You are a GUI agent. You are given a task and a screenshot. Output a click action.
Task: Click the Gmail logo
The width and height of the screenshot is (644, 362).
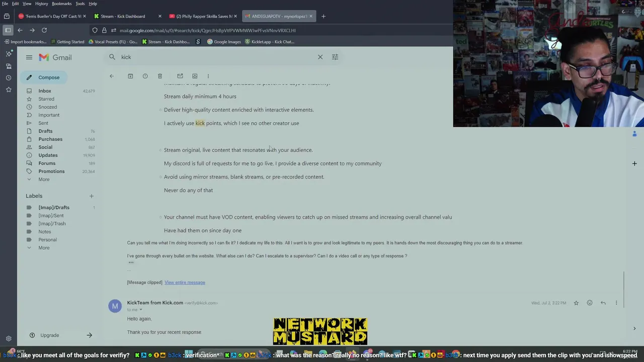pyautogui.click(x=55, y=57)
